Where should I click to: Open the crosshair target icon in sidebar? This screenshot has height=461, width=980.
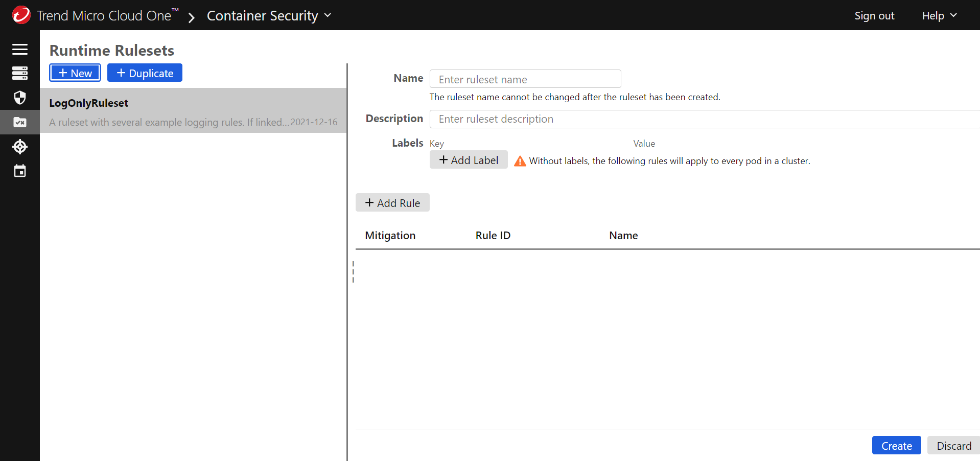[x=20, y=147]
